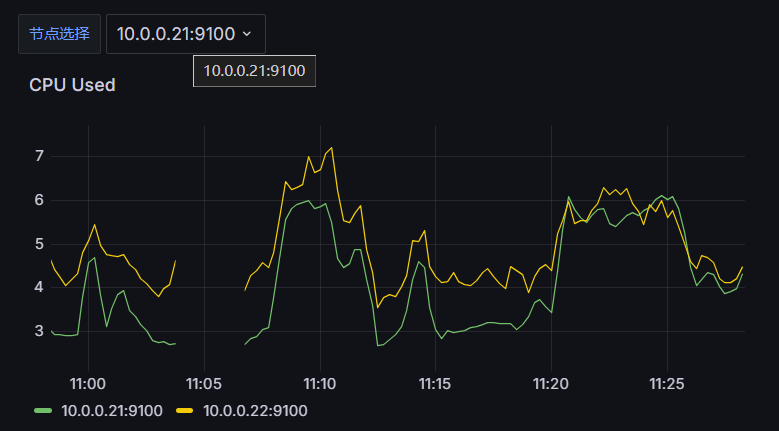
Task: Toggle the 10.0.0.21:9100 legend series label
Action: point(110,410)
